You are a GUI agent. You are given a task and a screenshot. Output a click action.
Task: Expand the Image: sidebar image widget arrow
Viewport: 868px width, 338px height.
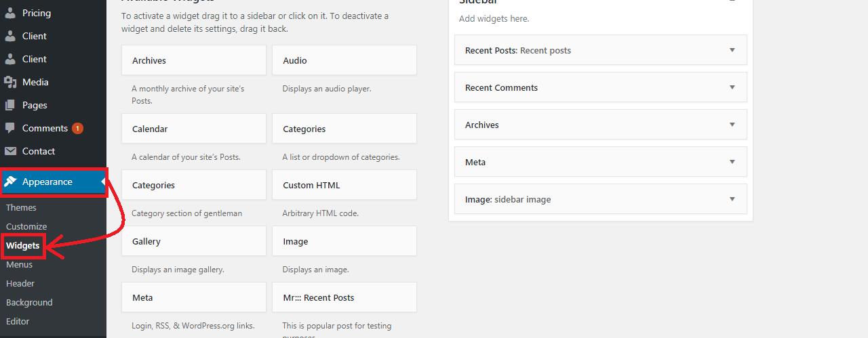tap(732, 199)
